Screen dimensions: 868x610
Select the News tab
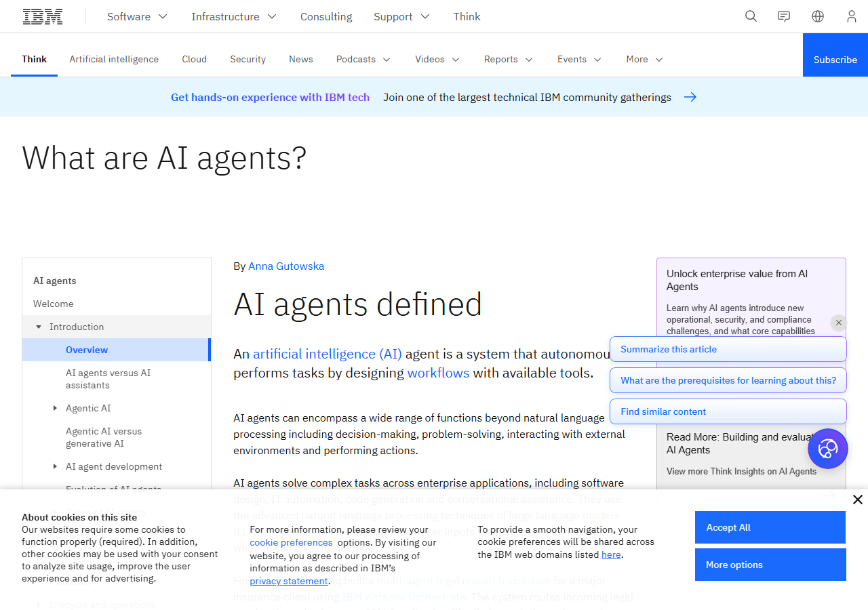coord(301,59)
